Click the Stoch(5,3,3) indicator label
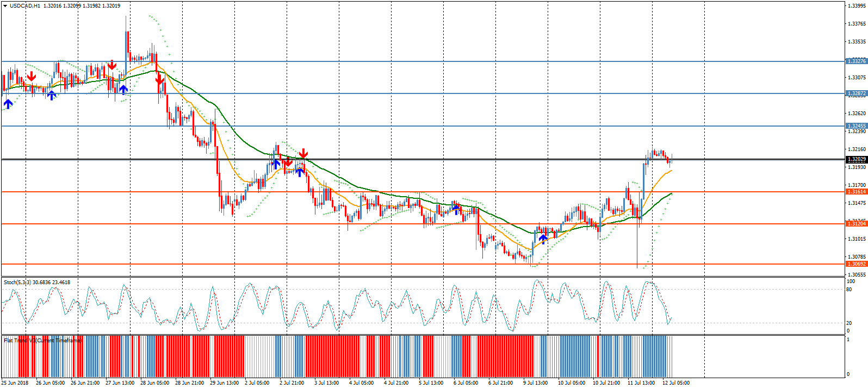The image size is (868, 389). 36,283
